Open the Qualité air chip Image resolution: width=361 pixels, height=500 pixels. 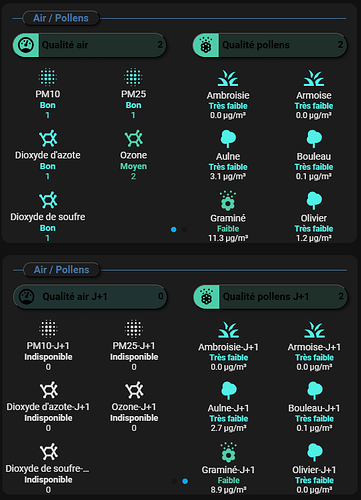pyautogui.click(x=89, y=45)
